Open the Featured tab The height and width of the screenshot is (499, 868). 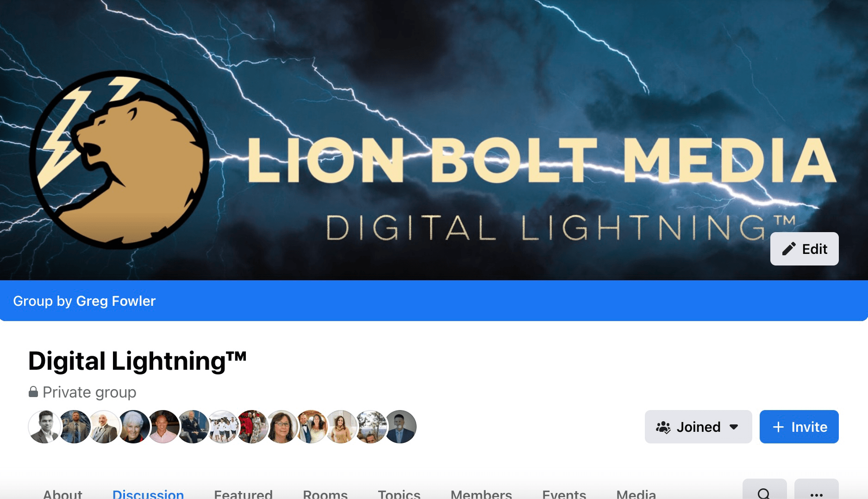click(x=244, y=493)
